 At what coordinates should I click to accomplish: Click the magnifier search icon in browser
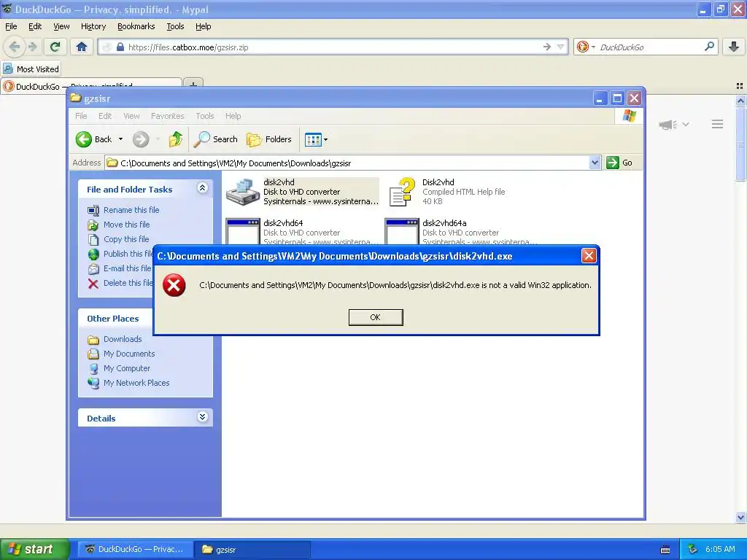(709, 47)
